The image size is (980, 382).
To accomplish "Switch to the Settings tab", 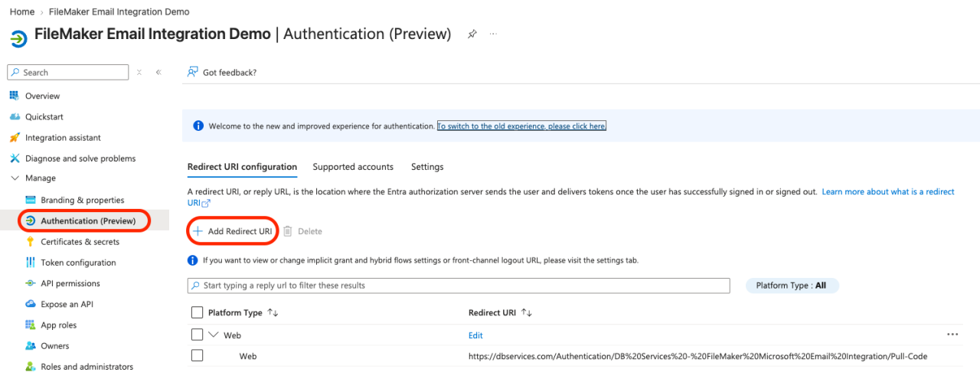I will 427,167.
